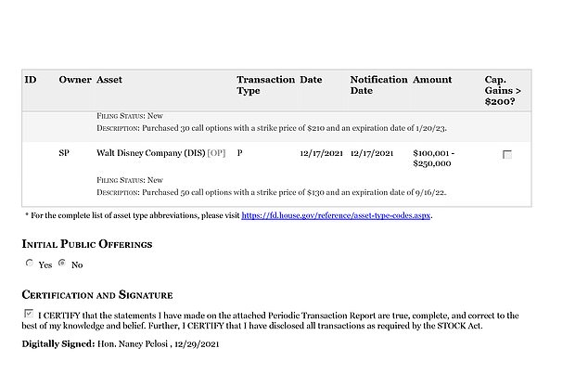588x374 pixels.
Task: Click the P transaction type in Disney row
Action: click(240, 151)
